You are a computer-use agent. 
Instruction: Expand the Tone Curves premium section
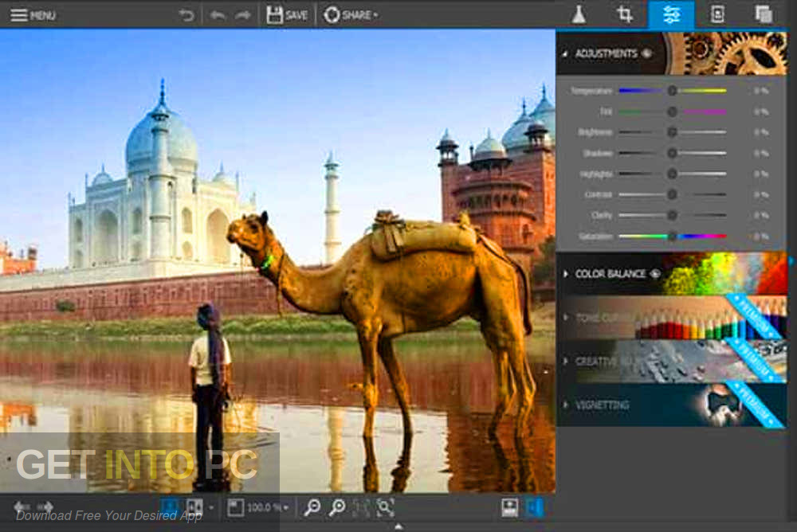tap(606, 317)
